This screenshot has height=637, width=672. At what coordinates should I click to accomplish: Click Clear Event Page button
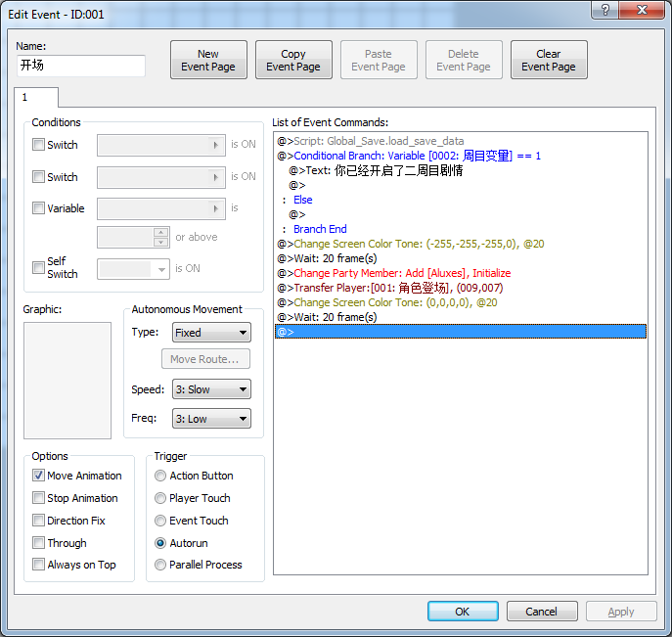point(549,60)
